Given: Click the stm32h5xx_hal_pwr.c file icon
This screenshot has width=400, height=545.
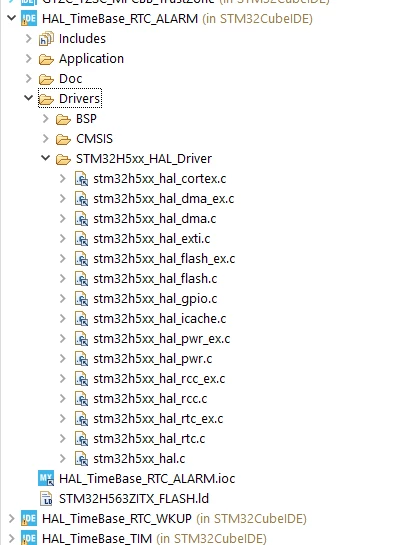Looking at the screenshot, I should click(81, 359).
